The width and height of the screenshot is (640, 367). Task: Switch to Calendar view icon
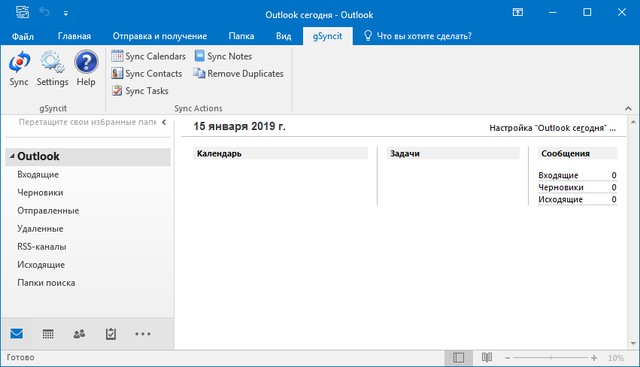(x=48, y=334)
